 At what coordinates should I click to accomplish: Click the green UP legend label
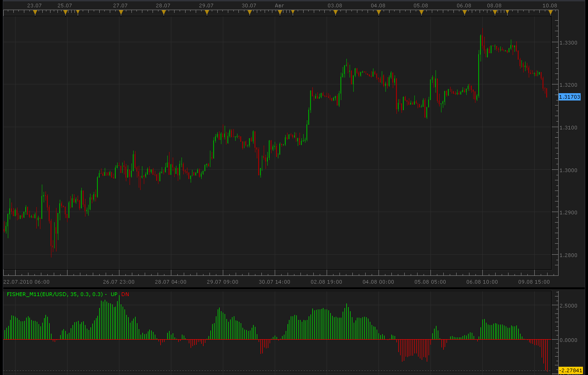pyautogui.click(x=114, y=294)
